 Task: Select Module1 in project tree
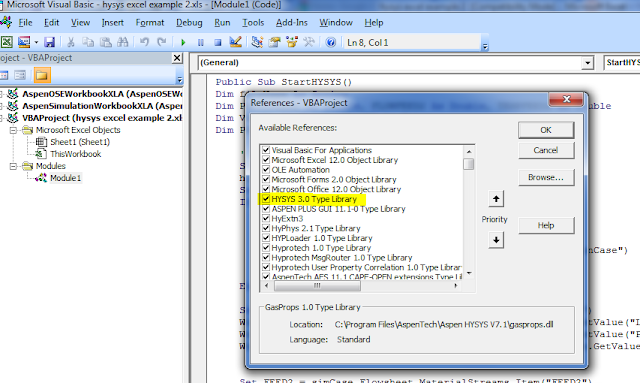[65, 178]
